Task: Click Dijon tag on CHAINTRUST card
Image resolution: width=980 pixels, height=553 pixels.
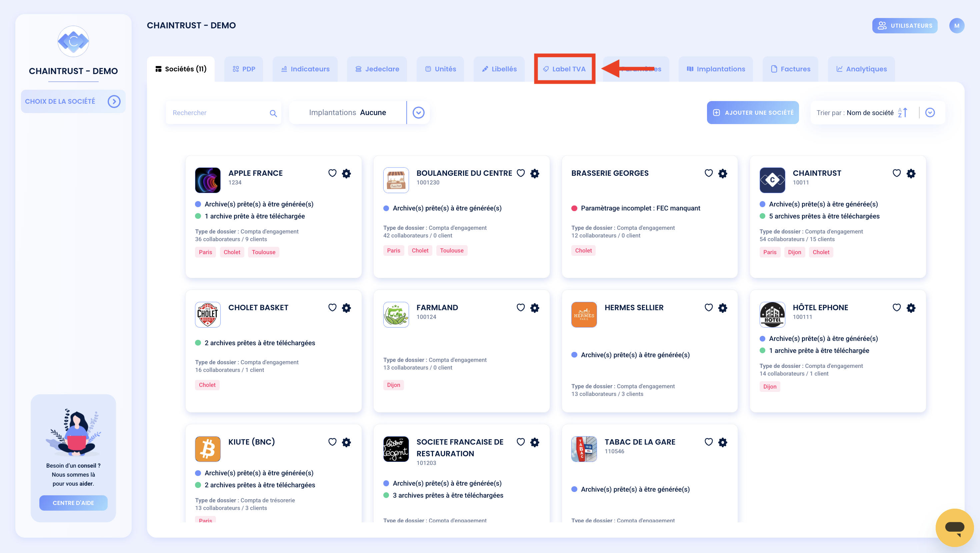Action: 794,252
